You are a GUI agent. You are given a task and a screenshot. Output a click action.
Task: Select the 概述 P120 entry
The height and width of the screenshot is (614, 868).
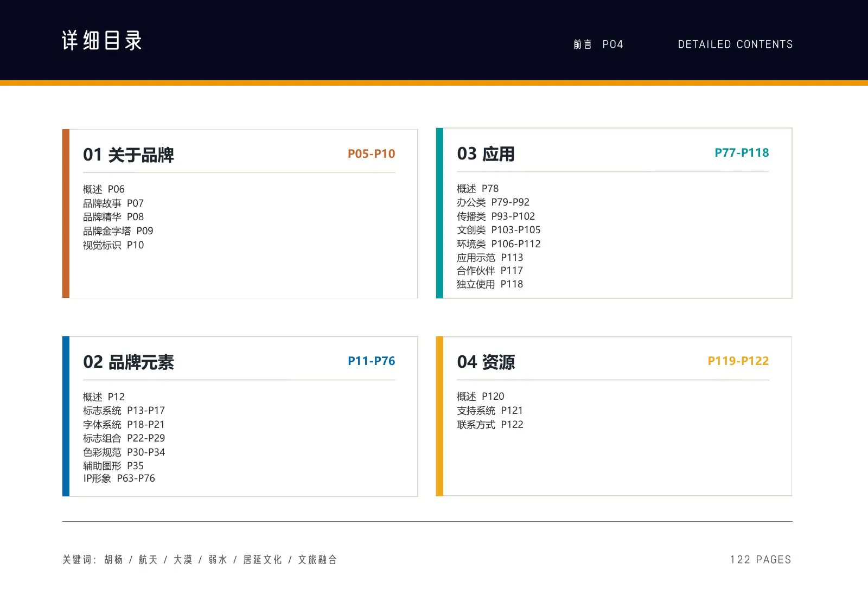coord(481,396)
